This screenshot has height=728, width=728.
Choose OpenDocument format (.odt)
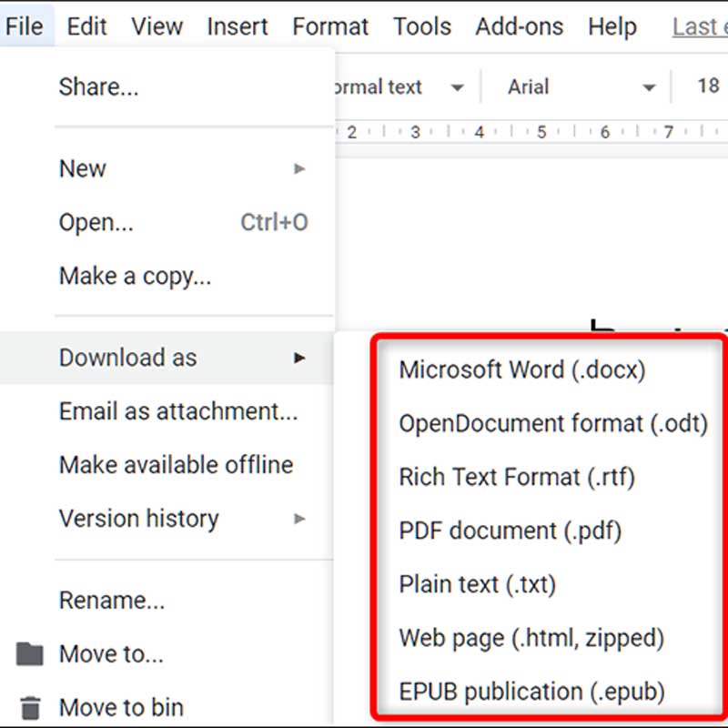550,423
